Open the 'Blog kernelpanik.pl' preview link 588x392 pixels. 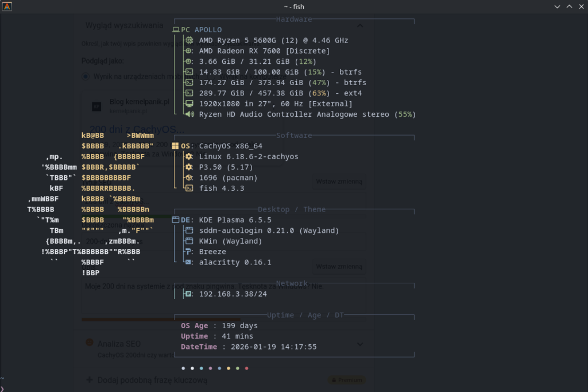click(140, 102)
